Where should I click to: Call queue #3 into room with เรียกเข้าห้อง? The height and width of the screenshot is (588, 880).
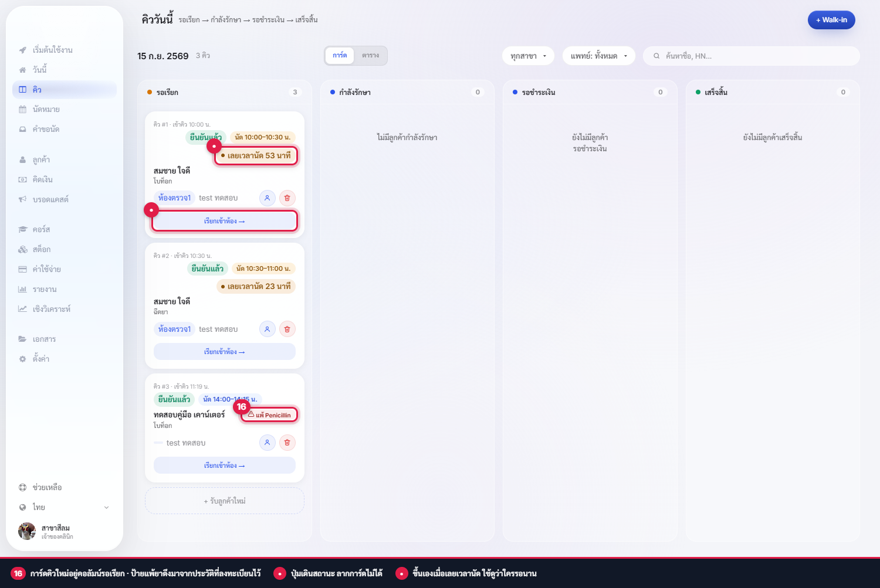[225, 465]
